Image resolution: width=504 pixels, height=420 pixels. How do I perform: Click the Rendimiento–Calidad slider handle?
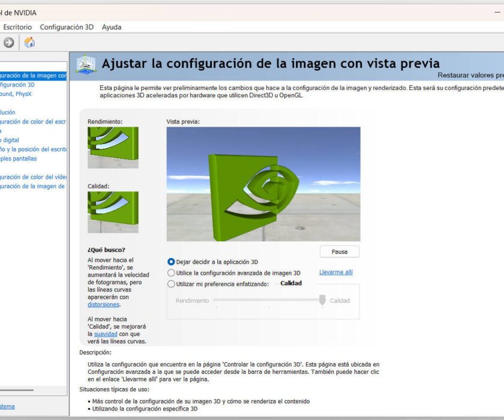(322, 300)
